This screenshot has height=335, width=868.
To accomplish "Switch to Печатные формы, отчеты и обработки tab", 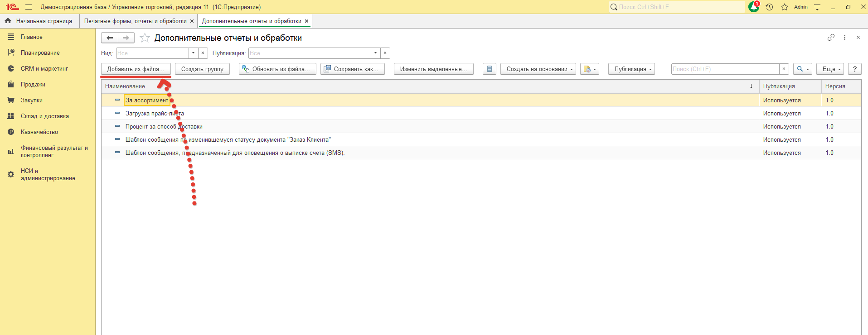I will [135, 21].
